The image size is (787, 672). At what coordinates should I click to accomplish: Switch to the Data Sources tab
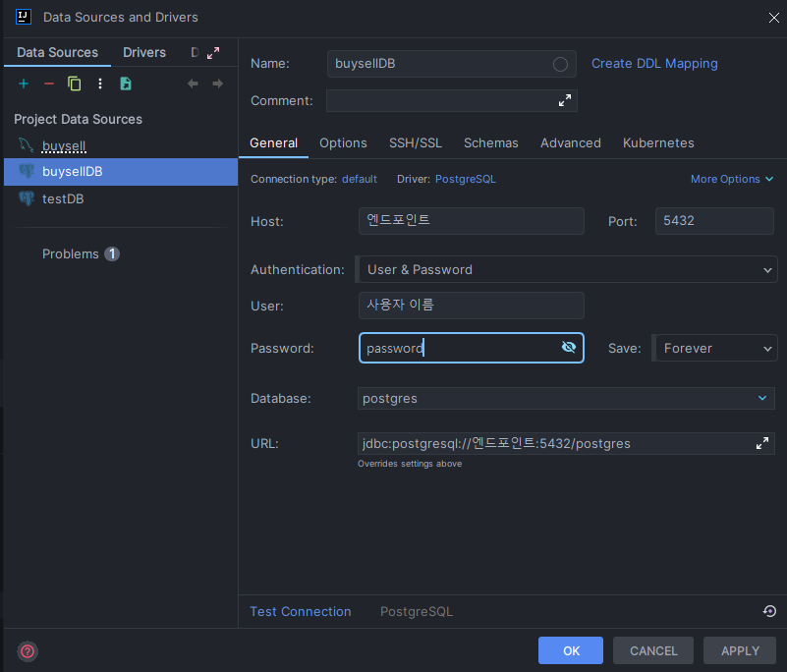57,53
